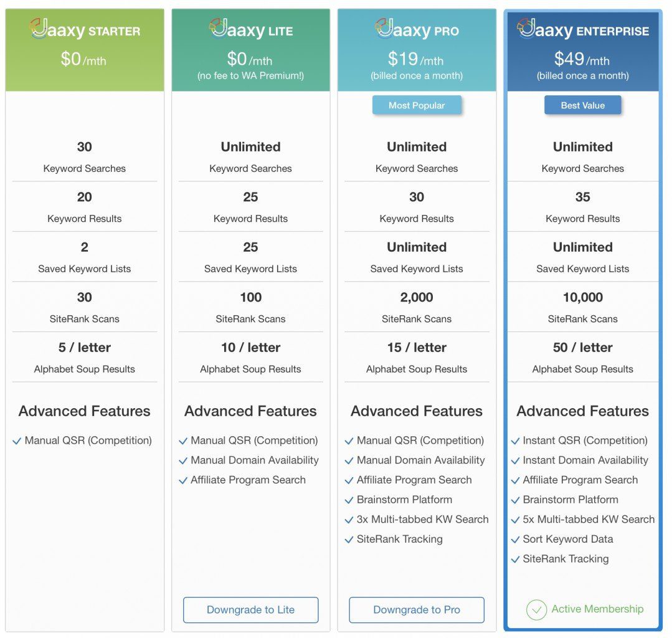Click checkmark beside Instant Domain Availability
Viewport: 672px width, 638px height.
click(515, 461)
